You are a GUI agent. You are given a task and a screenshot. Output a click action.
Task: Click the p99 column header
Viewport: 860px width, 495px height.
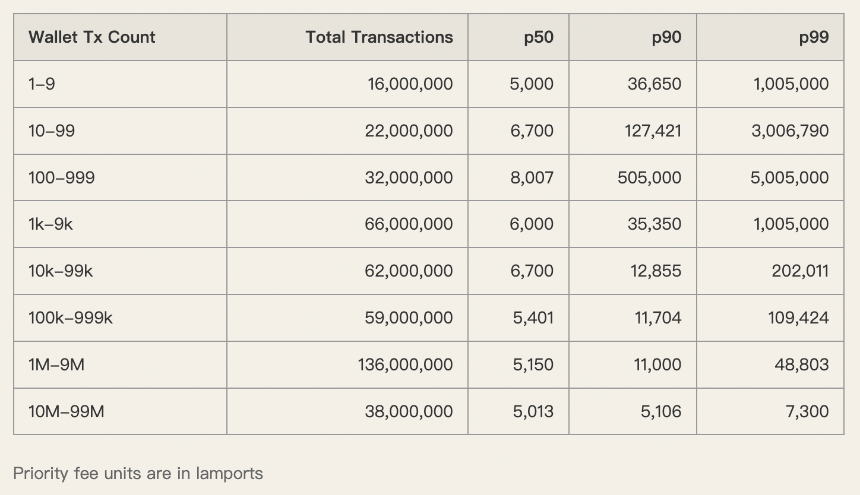click(x=813, y=37)
